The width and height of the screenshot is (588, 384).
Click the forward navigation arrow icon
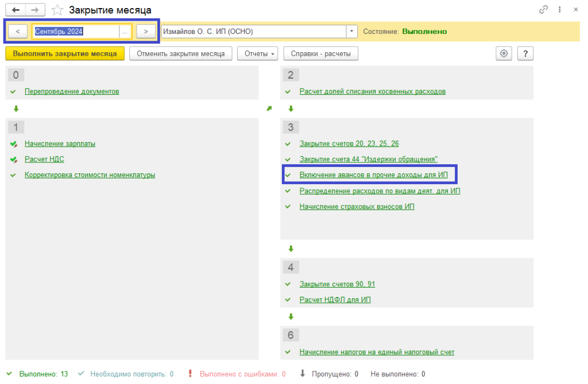34,10
